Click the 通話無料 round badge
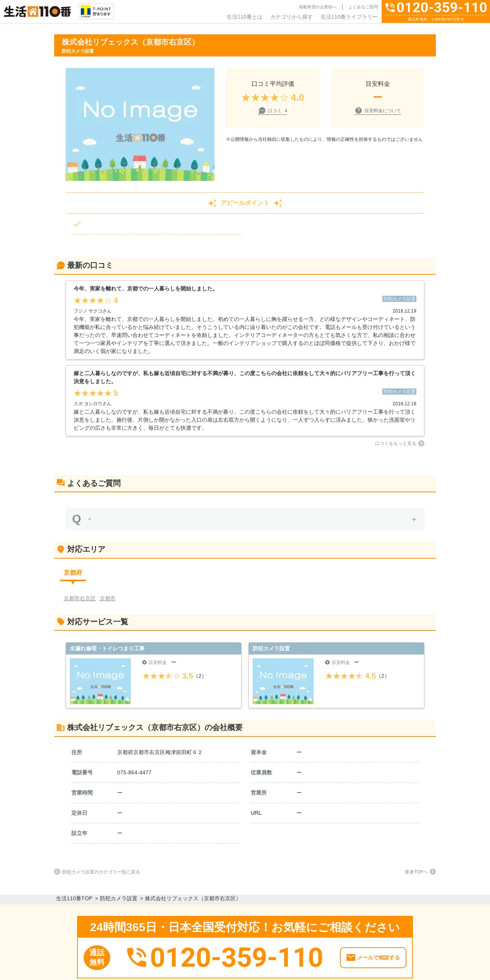Viewport: 490px width, 980px height. pos(97,957)
